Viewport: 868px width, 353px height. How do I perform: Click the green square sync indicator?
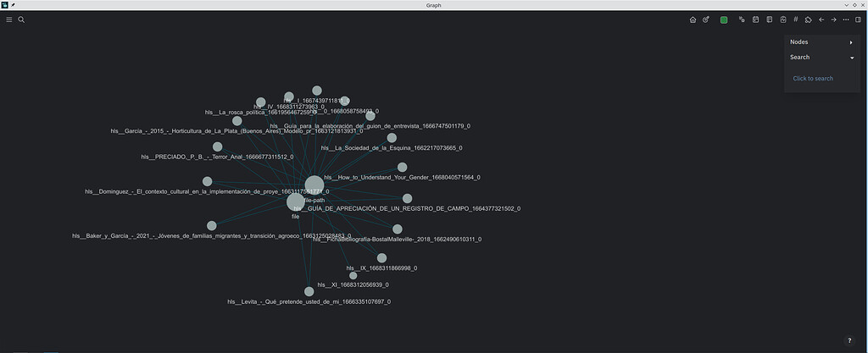pyautogui.click(x=724, y=19)
